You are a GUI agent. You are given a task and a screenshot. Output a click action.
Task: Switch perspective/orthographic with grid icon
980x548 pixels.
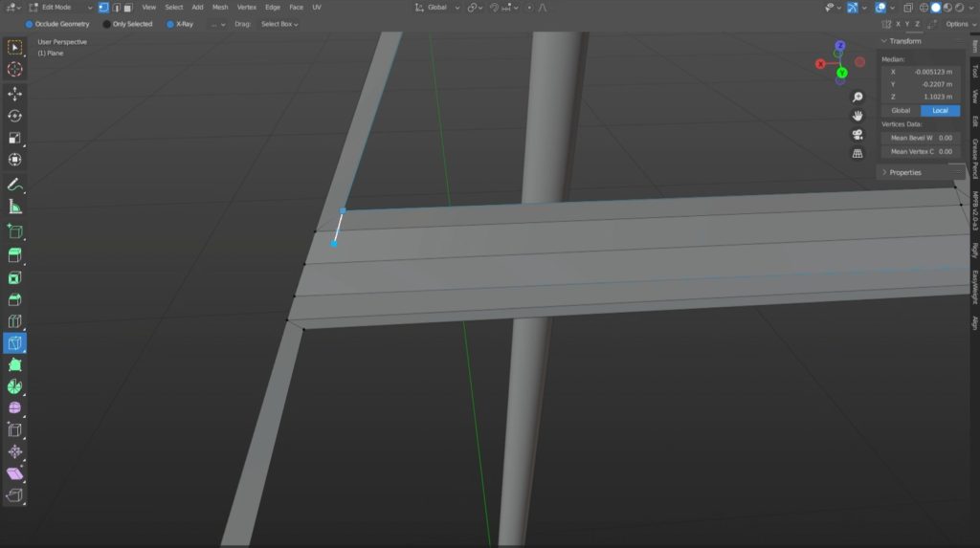857,153
